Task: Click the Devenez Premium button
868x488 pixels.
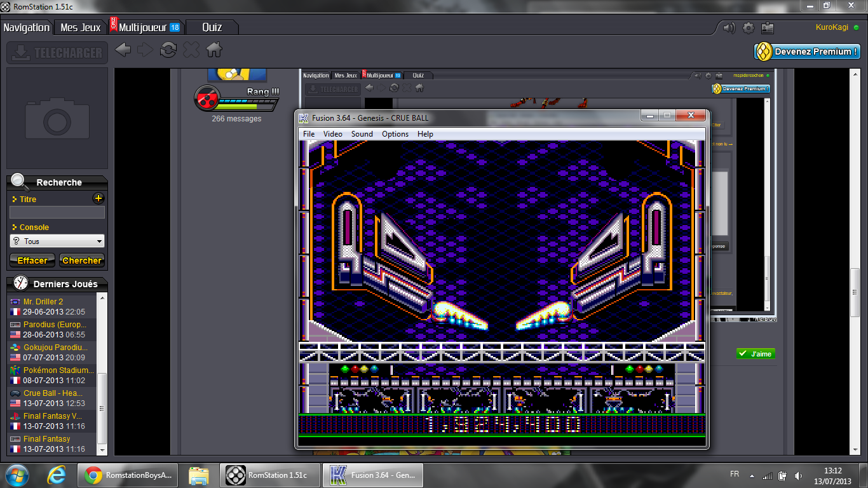Action: point(808,51)
